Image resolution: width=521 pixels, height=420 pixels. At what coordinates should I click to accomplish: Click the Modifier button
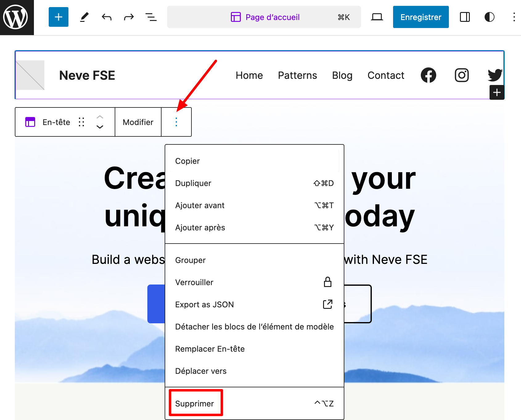[x=138, y=122]
